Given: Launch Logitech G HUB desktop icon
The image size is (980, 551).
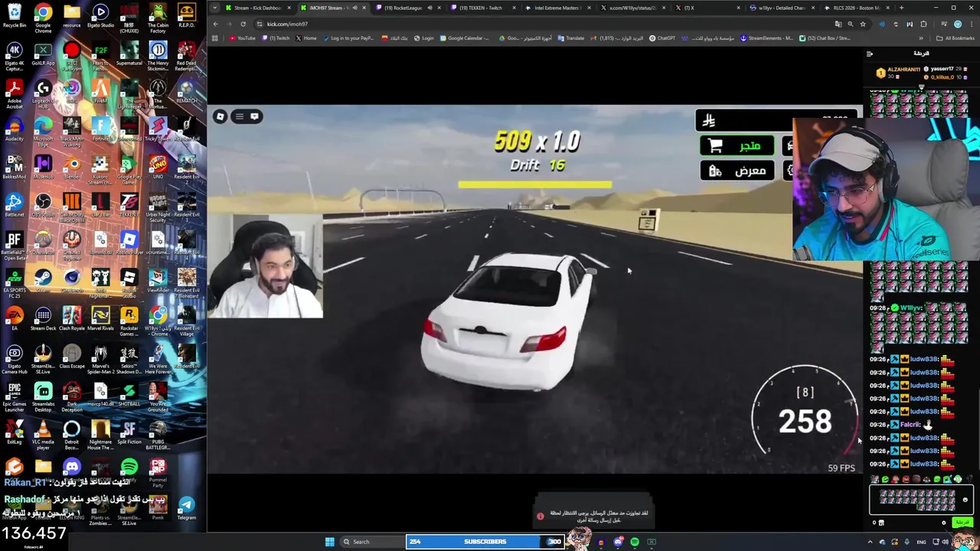Looking at the screenshot, I should [x=43, y=95].
